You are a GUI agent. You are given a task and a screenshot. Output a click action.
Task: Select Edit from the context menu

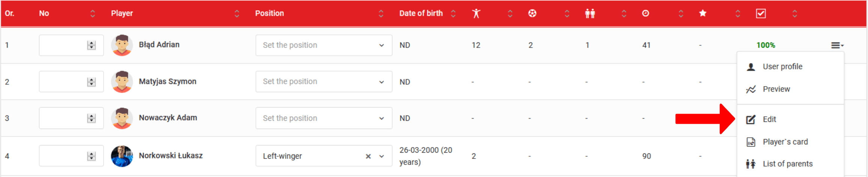[x=769, y=119]
